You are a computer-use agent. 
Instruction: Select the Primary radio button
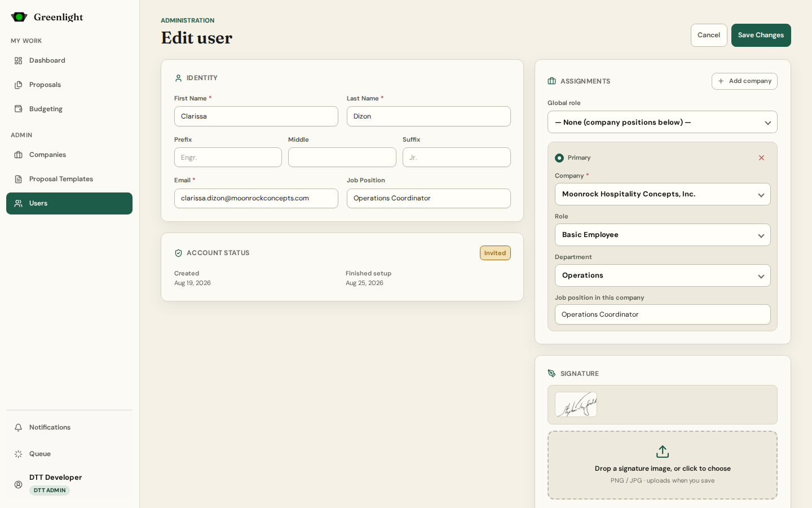point(559,158)
